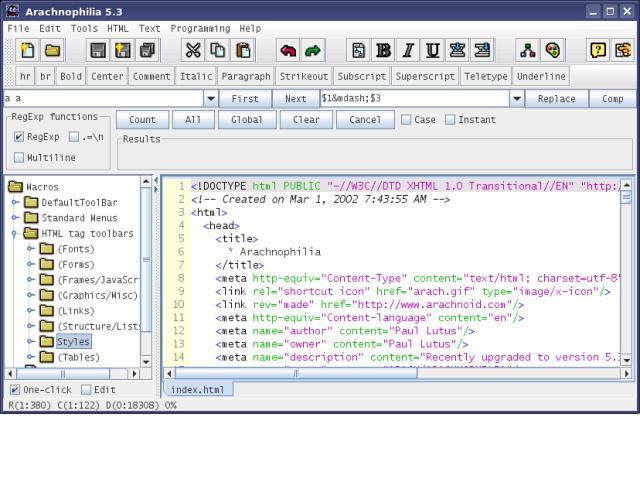Expand the (Links) folder node
640x480 pixels.
click(x=31, y=311)
